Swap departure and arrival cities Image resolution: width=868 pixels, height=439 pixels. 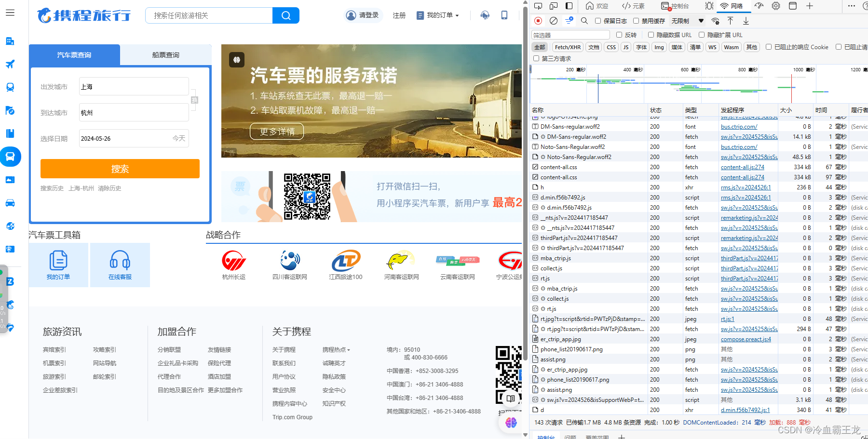click(x=194, y=100)
